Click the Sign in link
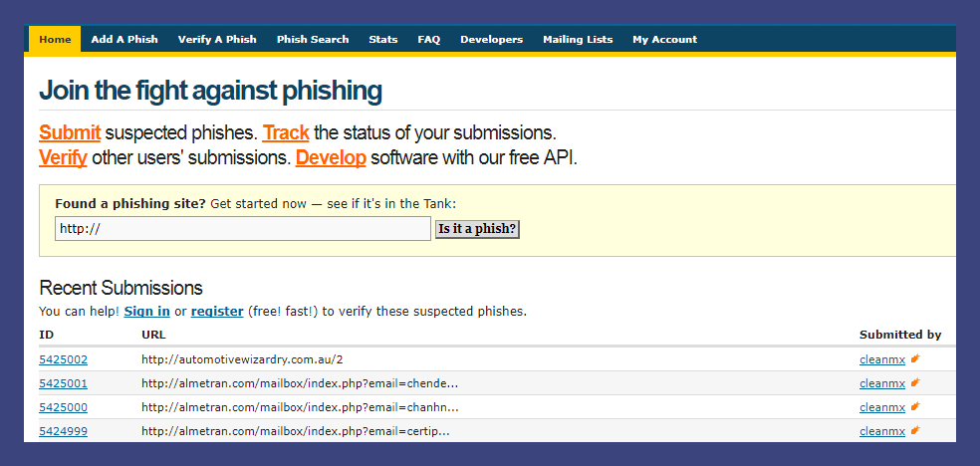Screen dimensions: 980x466 146,312
